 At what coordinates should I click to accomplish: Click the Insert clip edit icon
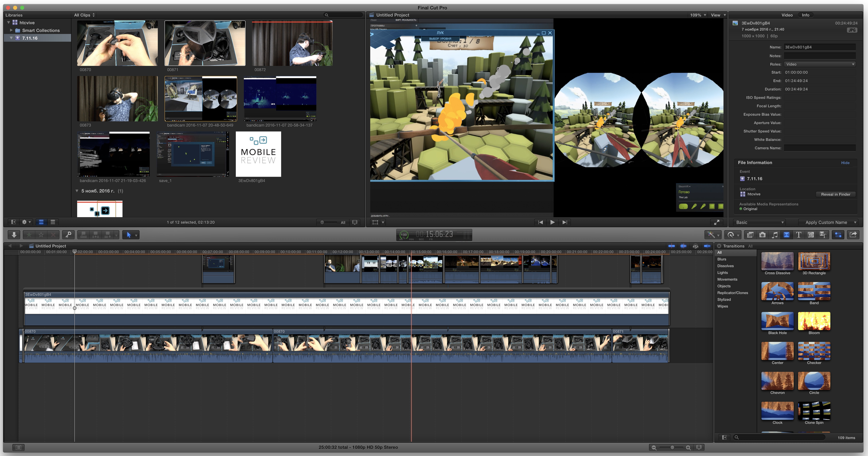pos(96,235)
